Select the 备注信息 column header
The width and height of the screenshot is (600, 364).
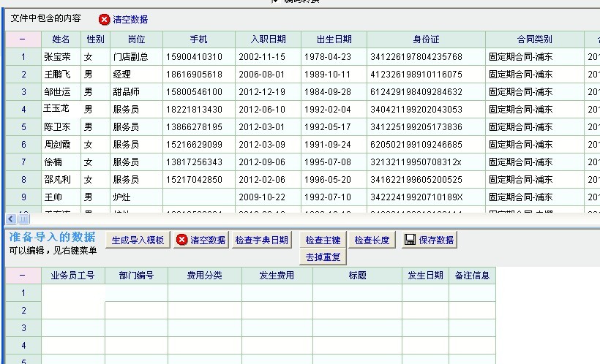(472, 276)
